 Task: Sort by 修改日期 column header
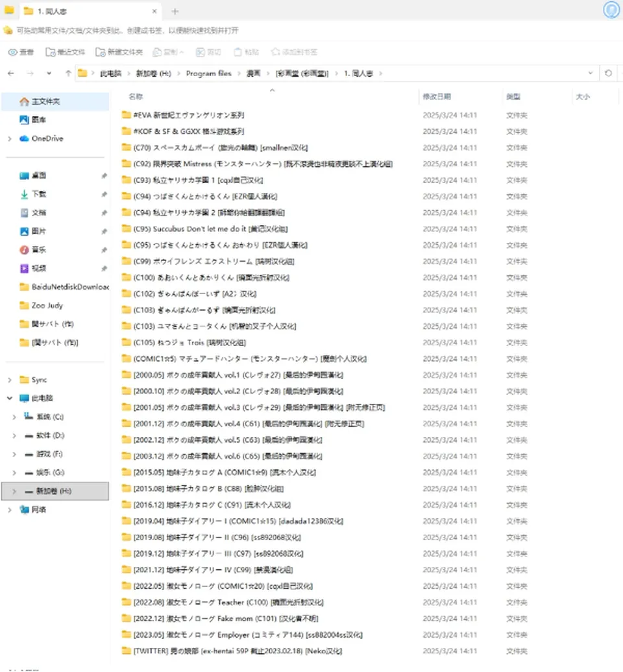[x=437, y=97]
